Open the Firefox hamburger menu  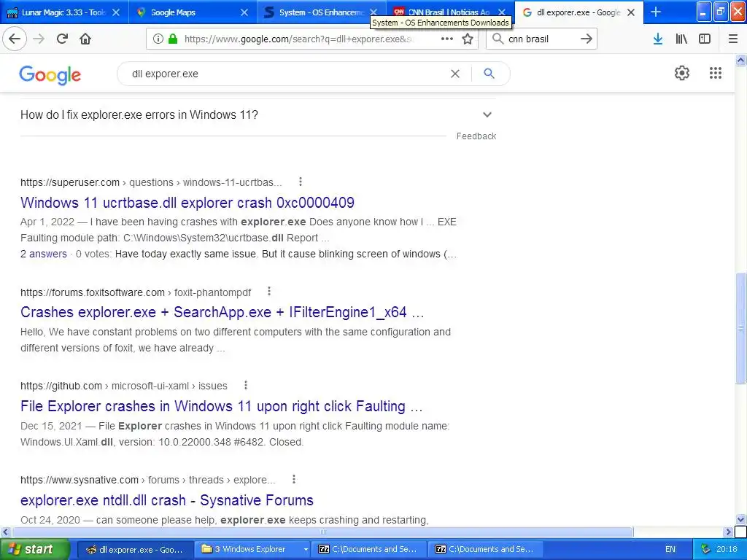point(733,39)
